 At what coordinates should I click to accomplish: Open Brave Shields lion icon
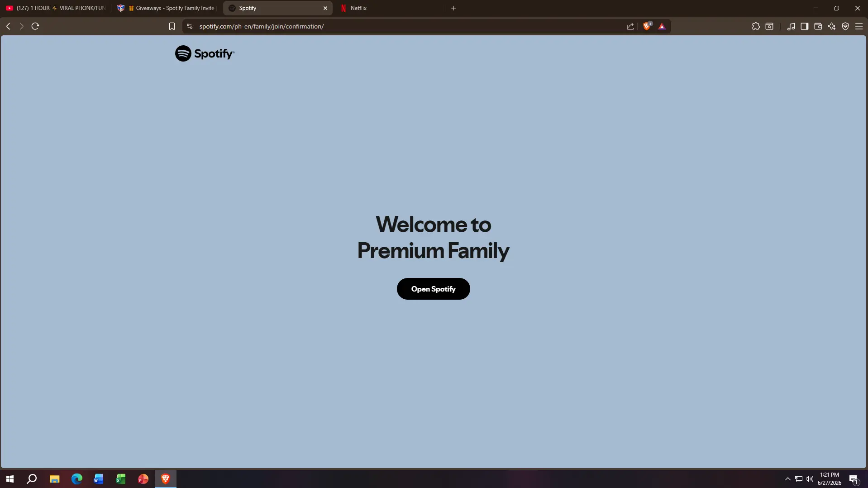[647, 26]
